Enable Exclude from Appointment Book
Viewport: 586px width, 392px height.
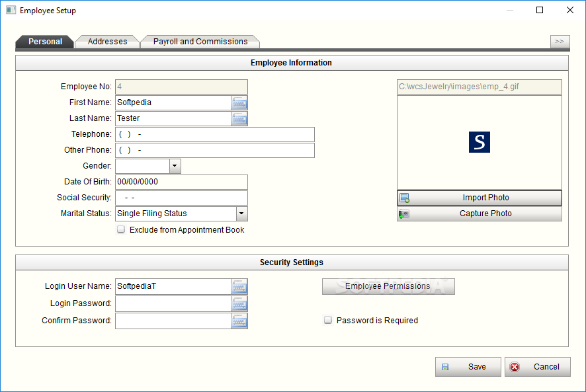121,230
